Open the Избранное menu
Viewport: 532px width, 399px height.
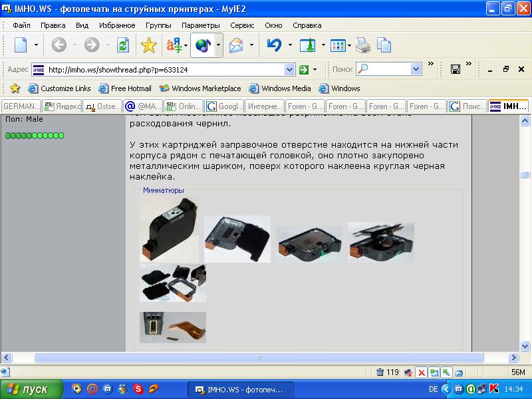pos(117,25)
